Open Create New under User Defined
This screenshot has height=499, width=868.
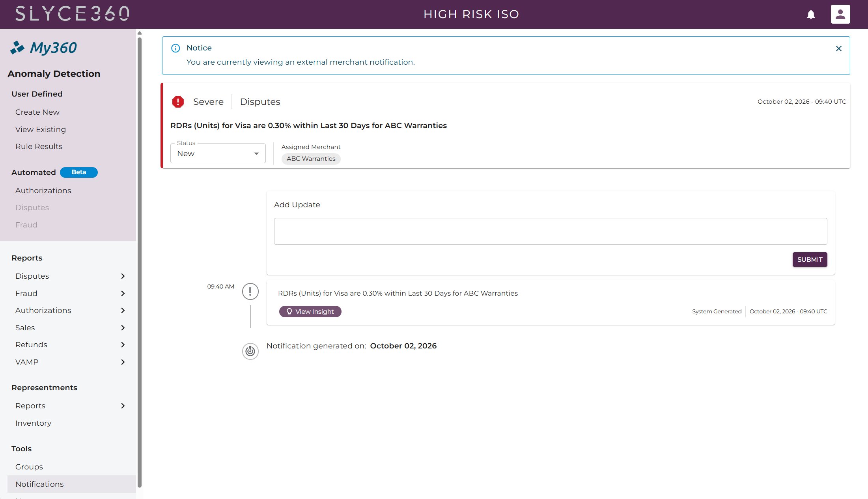click(x=37, y=112)
